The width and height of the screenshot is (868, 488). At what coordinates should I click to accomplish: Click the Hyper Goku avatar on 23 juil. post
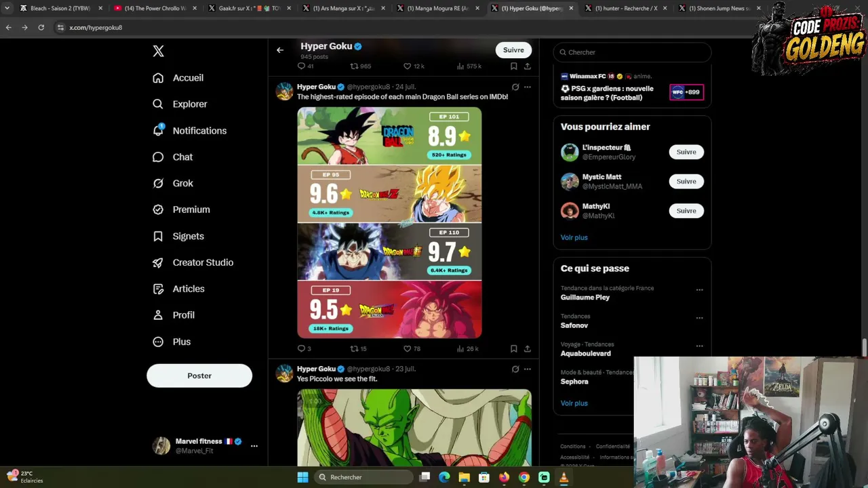point(284,373)
